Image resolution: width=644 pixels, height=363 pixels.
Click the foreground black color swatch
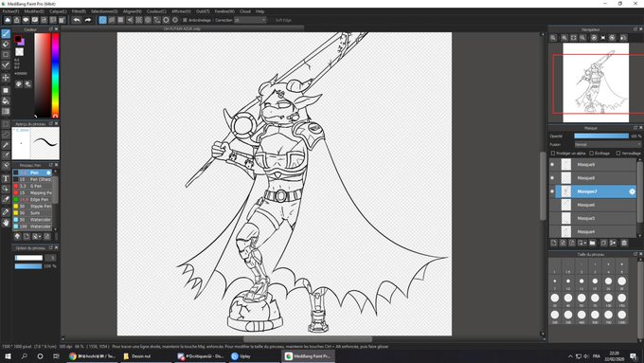[x=18, y=39]
